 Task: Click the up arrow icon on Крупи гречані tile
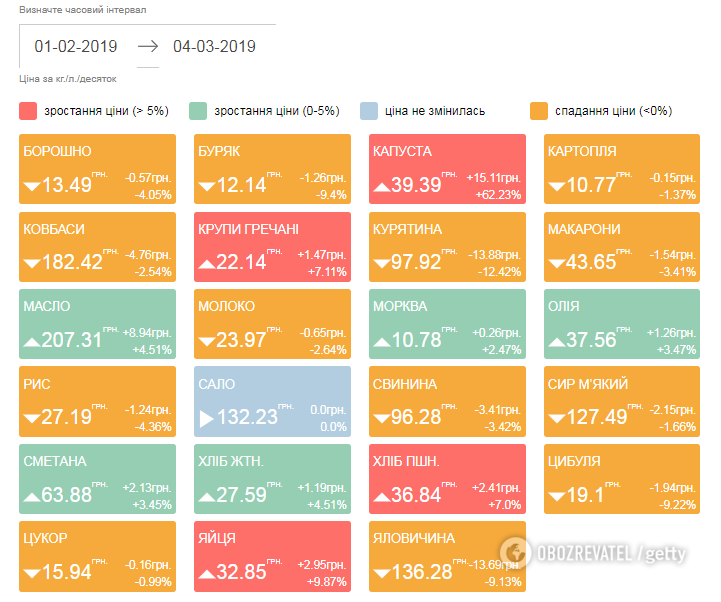pyautogui.click(x=206, y=263)
